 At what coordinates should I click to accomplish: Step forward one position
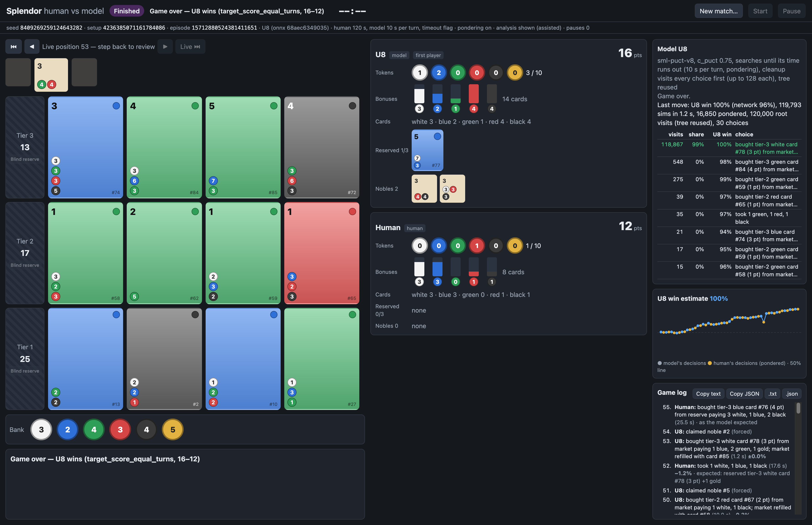tap(165, 47)
